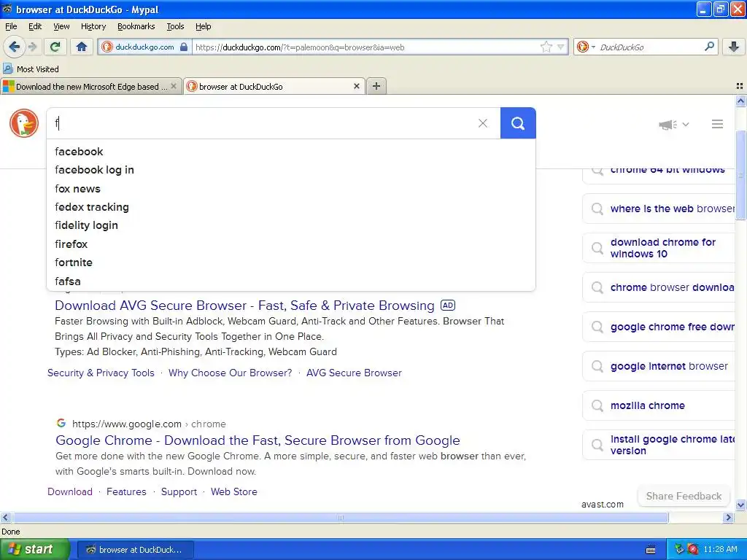Select the browser at DuckDuck taskbar item
Screen dimensions: 747x560
[135, 550]
